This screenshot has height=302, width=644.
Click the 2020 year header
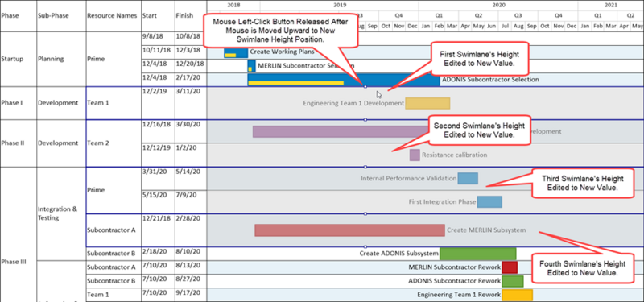tap(498, 6)
